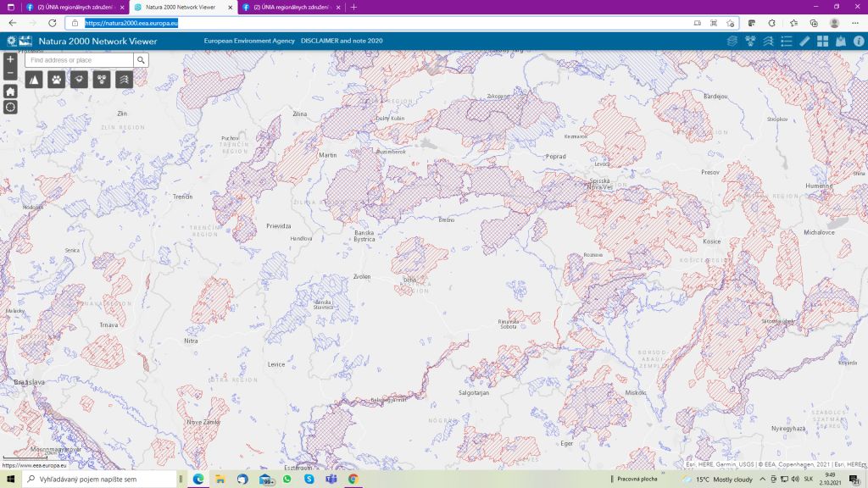Click the home default extent button
This screenshot has height=488, width=868.
click(x=10, y=91)
